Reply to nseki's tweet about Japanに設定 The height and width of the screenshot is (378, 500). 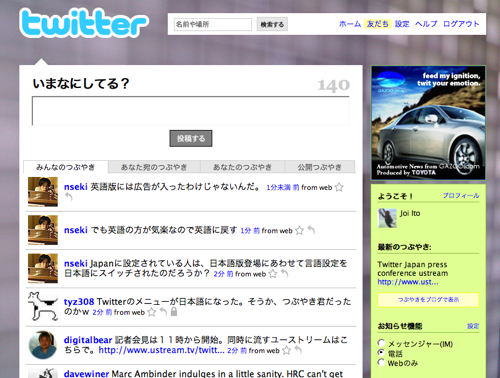tap(284, 274)
